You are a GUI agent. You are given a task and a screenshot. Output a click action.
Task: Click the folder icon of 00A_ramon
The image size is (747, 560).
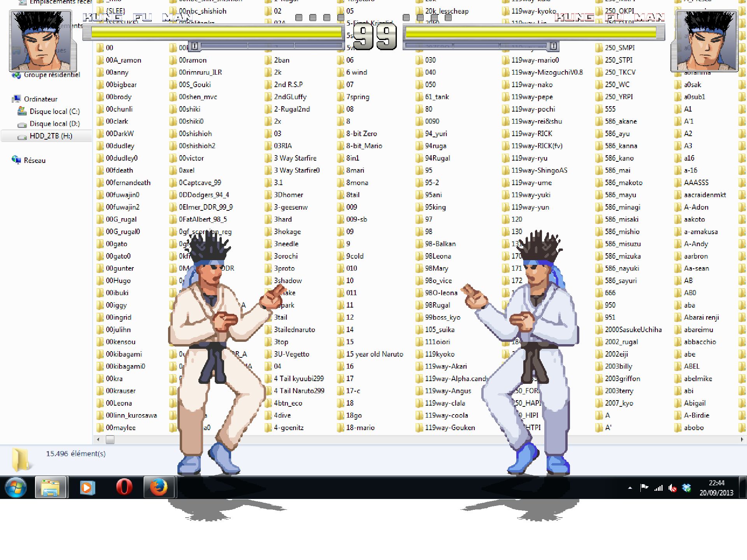tap(100, 60)
